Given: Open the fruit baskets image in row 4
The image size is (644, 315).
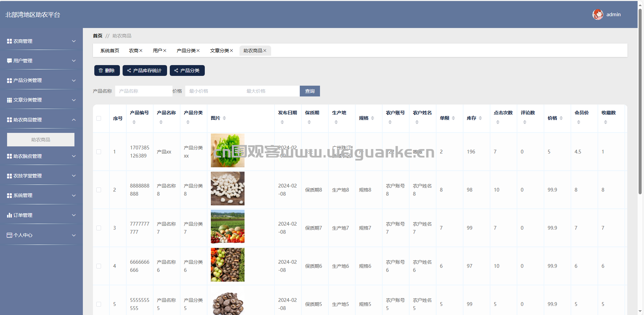Looking at the screenshot, I should 228,265.
